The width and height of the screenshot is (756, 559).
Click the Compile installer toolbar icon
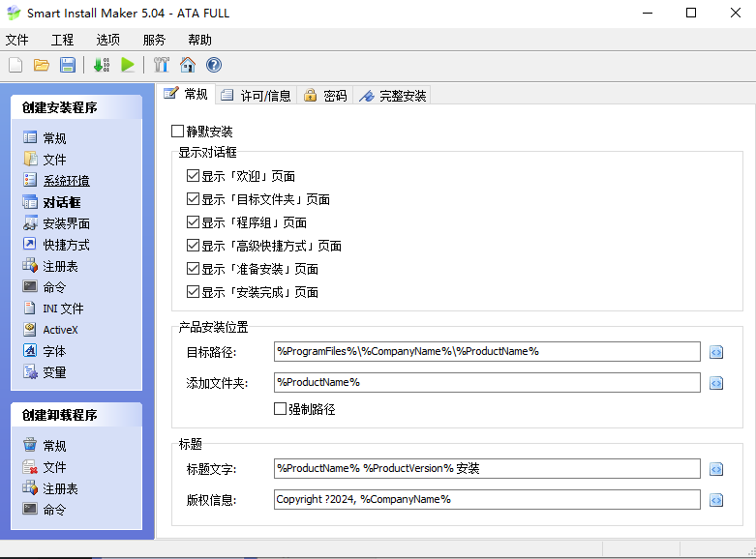tap(102, 65)
